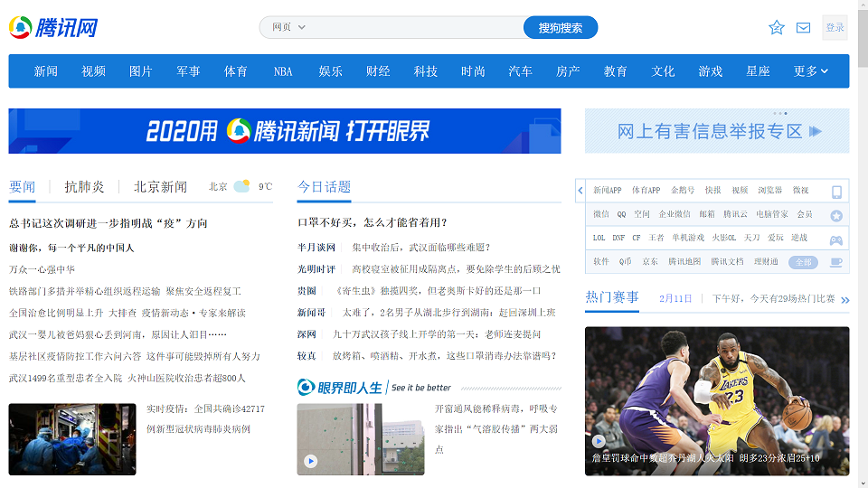Open 体育 in the navigation bar
The image size is (868, 488).
(x=236, y=71)
